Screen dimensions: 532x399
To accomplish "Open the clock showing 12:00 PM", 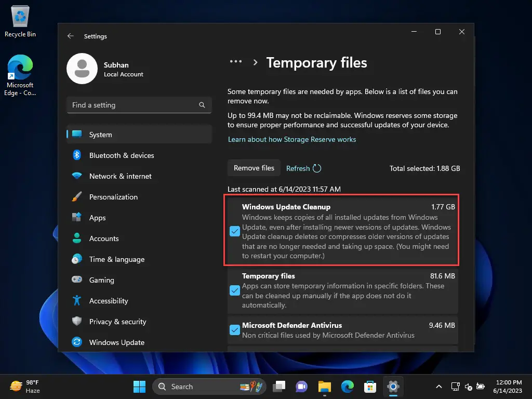I will pos(508,387).
